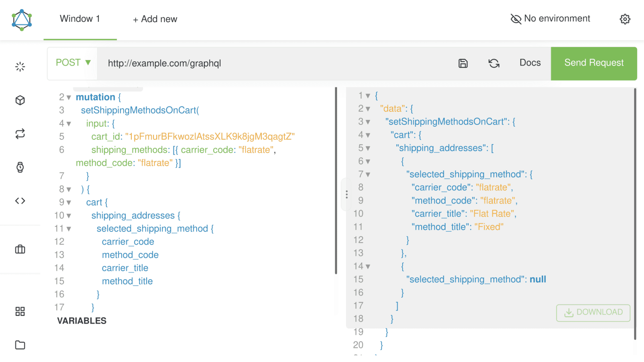Click the loading spinner sidebar icon

(x=20, y=67)
